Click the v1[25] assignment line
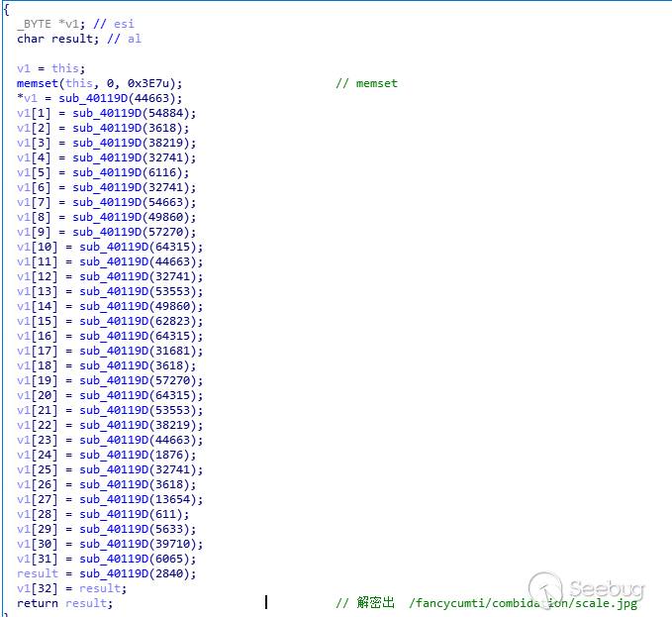 click(110, 470)
